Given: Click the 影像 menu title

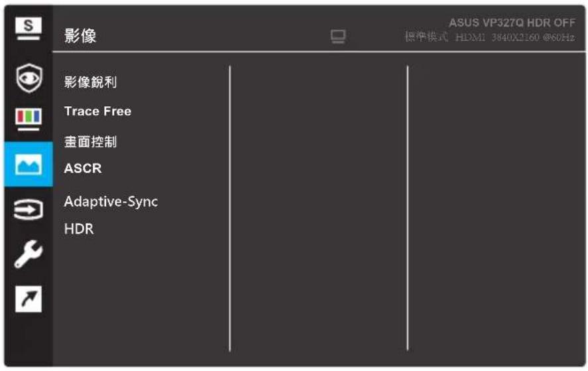Looking at the screenshot, I should tap(80, 36).
